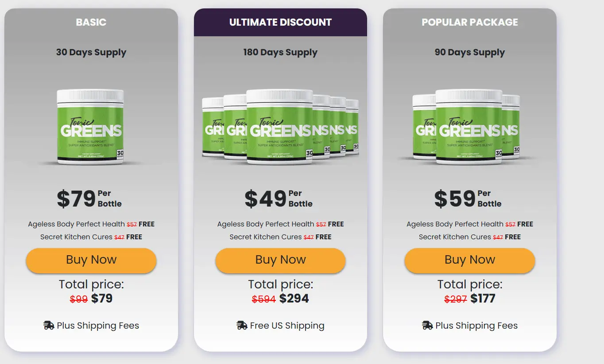Click the Tonic Greens jar in BASIC package
Viewport: 604px width, 364px height.
[x=90, y=127]
